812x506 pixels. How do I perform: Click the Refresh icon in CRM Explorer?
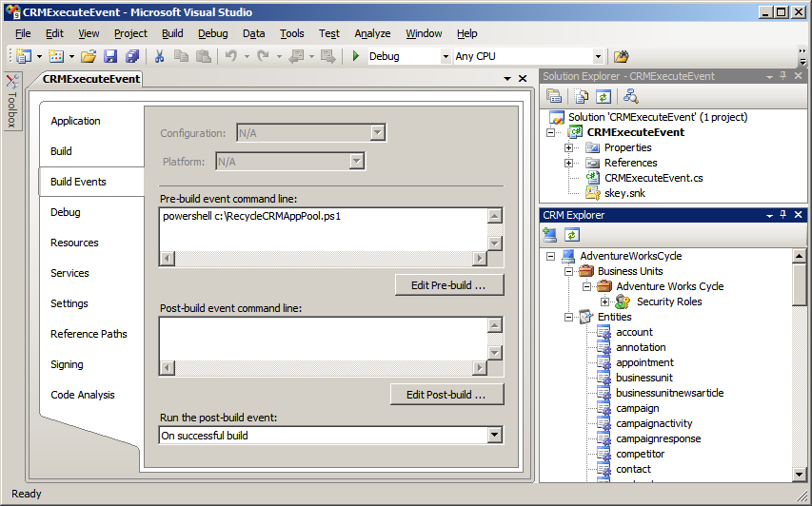(x=572, y=235)
